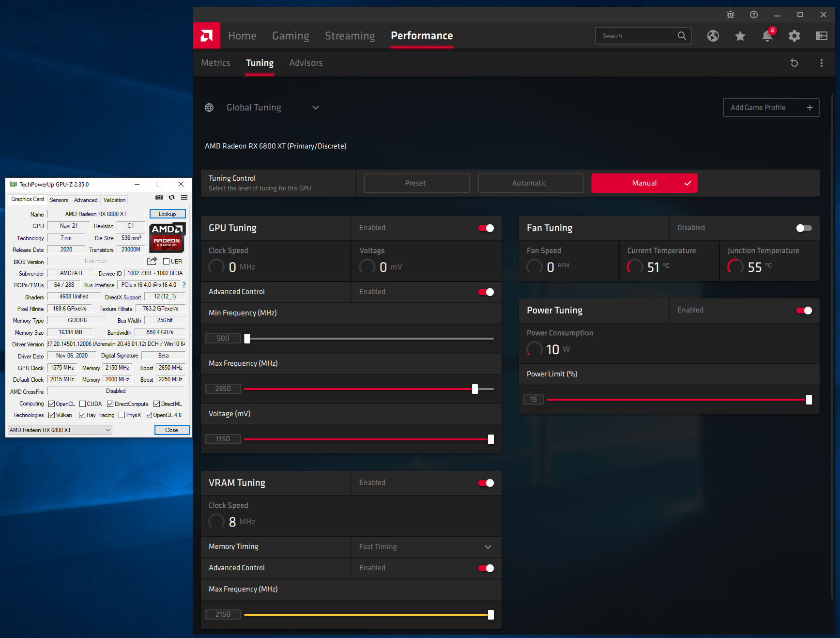
Task: Select Automatic tuning control
Action: [x=530, y=183]
